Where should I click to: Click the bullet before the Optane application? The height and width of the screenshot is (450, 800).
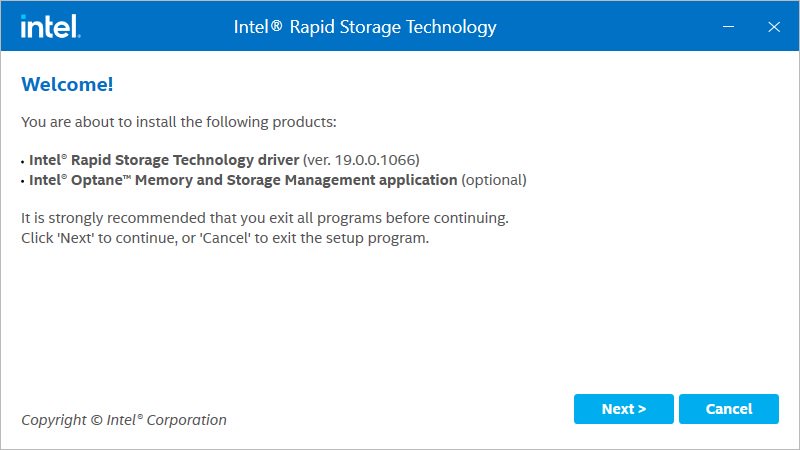(x=23, y=181)
